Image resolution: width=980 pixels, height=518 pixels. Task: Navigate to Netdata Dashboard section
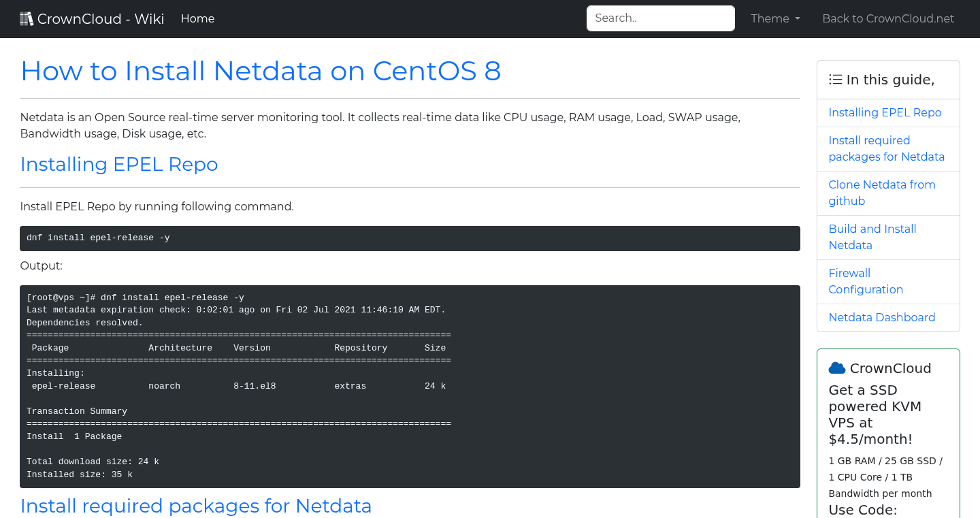pos(881,317)
